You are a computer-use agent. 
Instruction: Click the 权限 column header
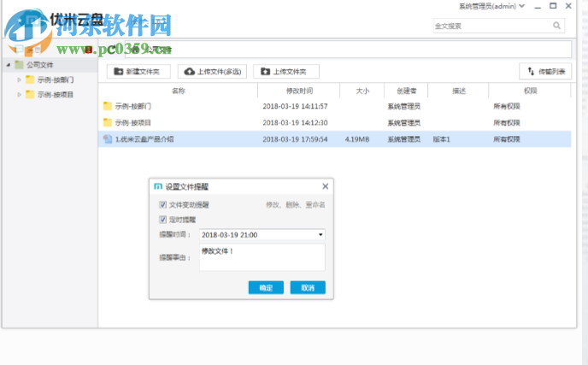[x=530, y=91]
